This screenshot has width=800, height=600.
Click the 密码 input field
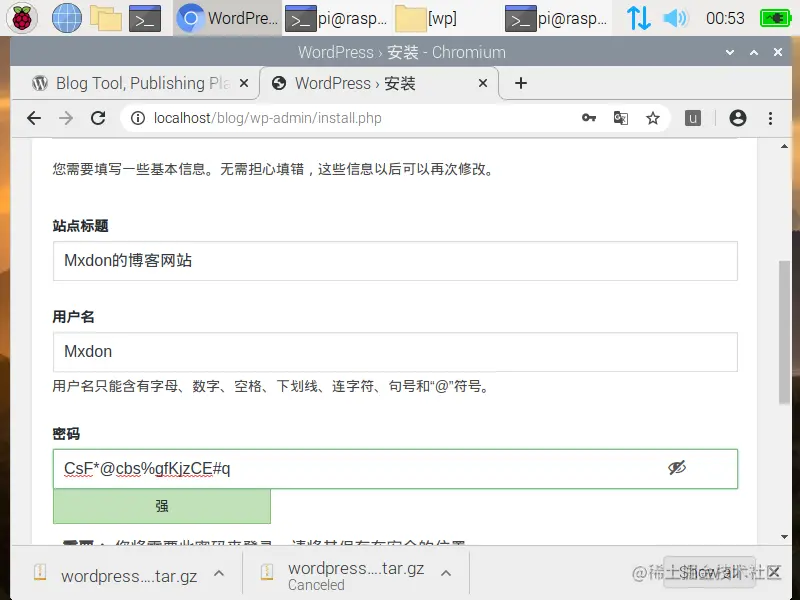395,468
